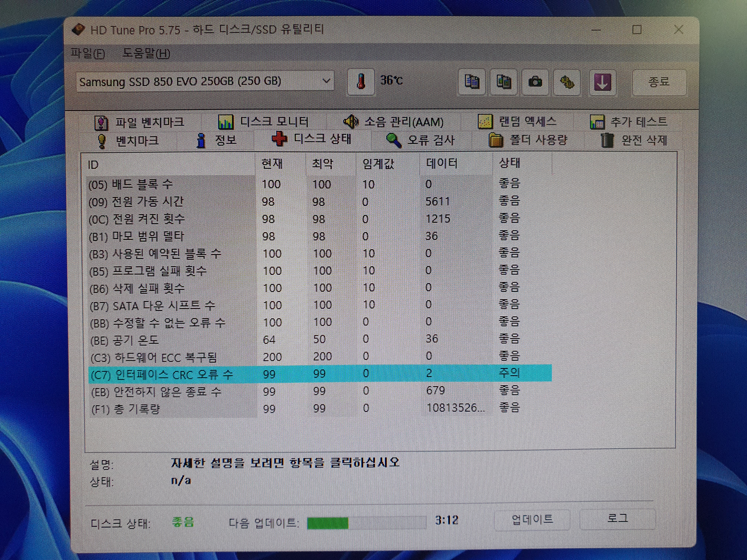Click the 오류 검사 magnifier icon
The image size is (747, 560).
tap(394, 140)
